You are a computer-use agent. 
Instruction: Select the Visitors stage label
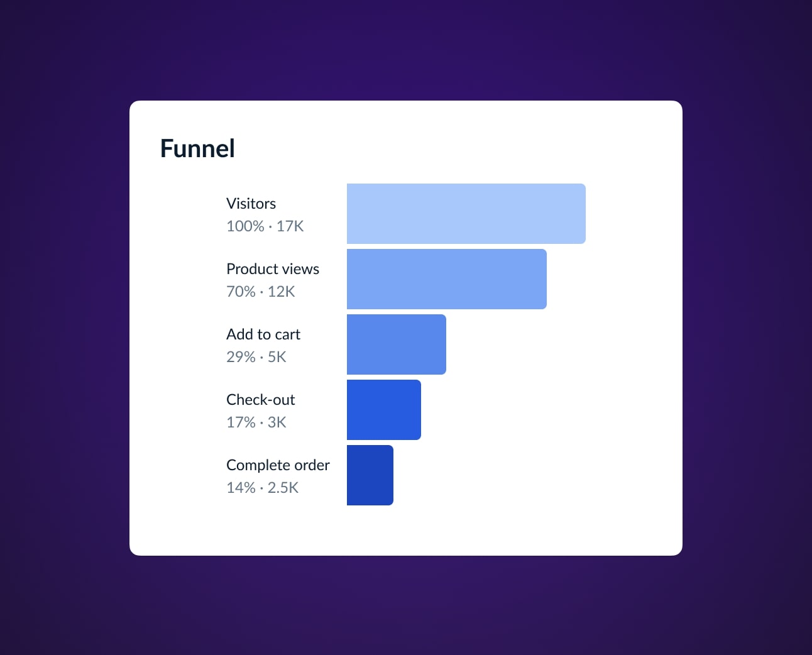tap(251, 204)
